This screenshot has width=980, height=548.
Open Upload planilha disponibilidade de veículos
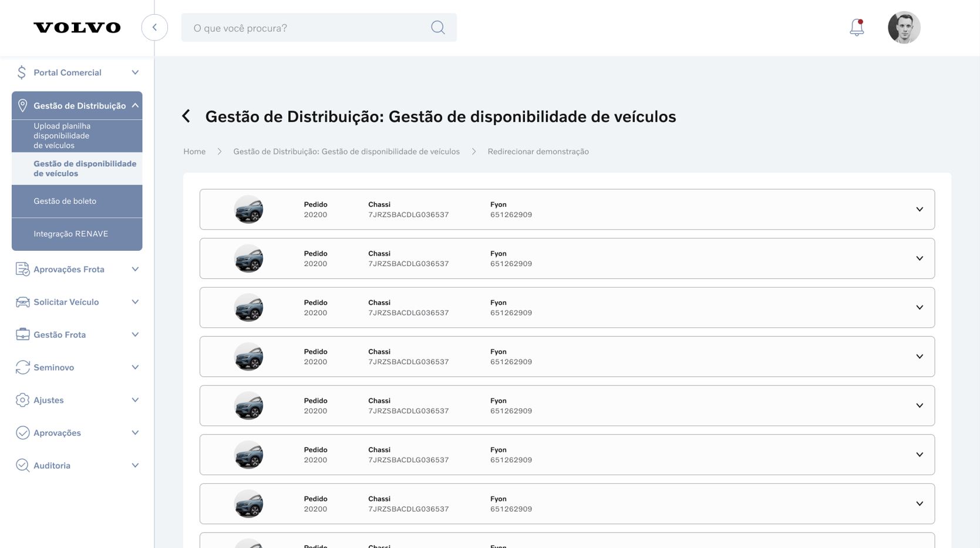62,136
